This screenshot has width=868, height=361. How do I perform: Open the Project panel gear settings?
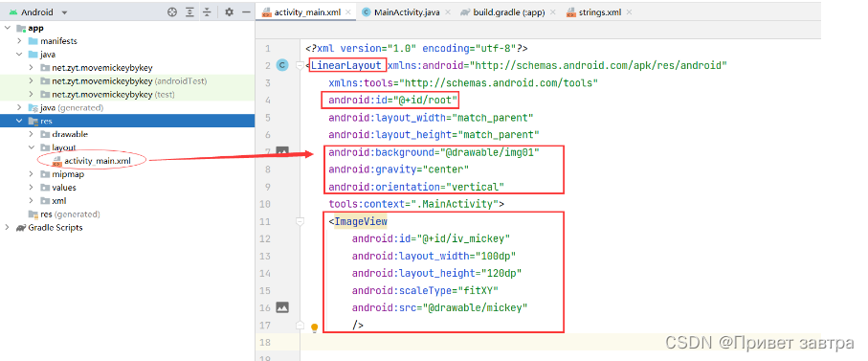coord(229,11)
